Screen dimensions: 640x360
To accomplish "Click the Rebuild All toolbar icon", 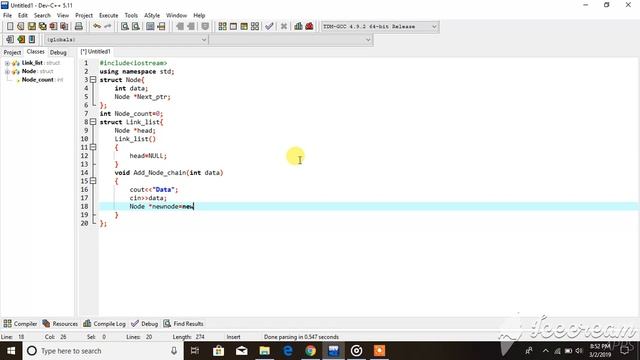I will coord(255,27).
